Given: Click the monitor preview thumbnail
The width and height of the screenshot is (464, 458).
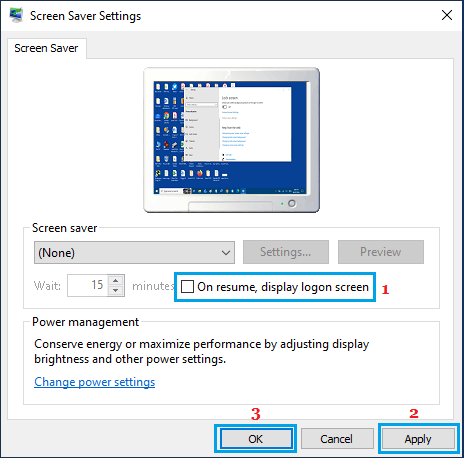Looking at the screenshot, I should 231,140.
